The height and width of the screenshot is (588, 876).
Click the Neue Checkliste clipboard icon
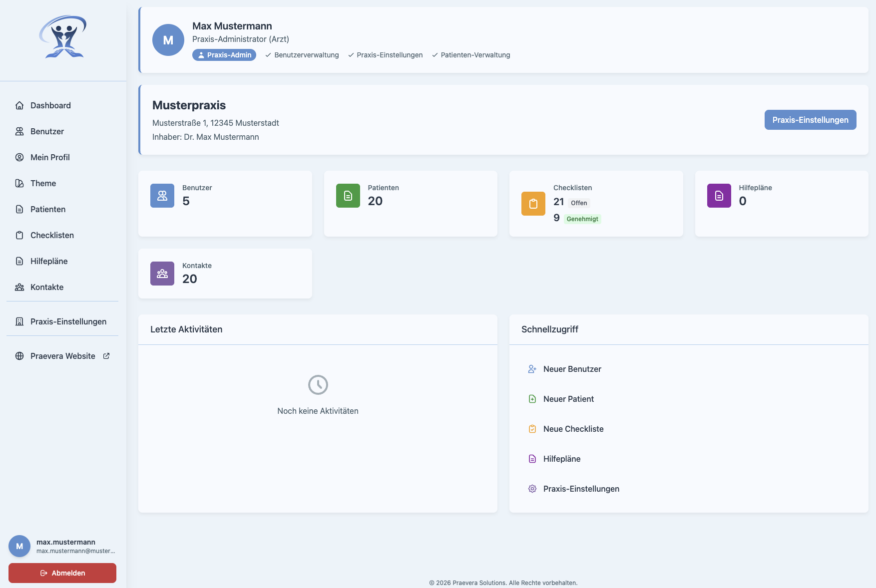tap(531, 429)
